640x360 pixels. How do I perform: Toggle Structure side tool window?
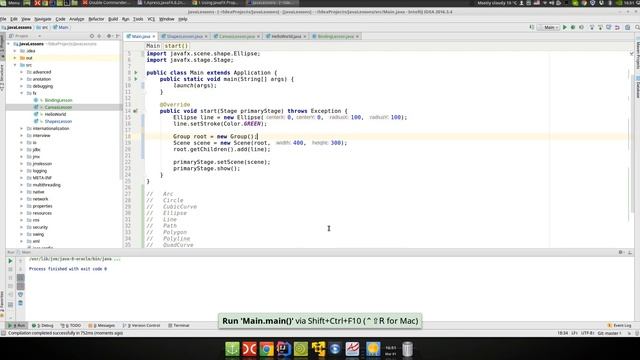click(x=2, y=78)
